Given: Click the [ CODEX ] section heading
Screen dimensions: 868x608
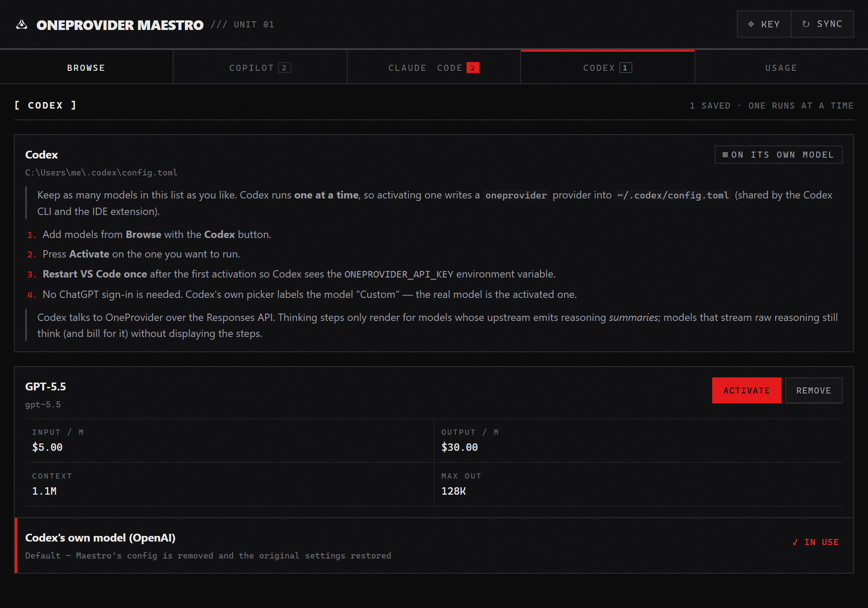Looking at the screenshot, I should point(46,106).
